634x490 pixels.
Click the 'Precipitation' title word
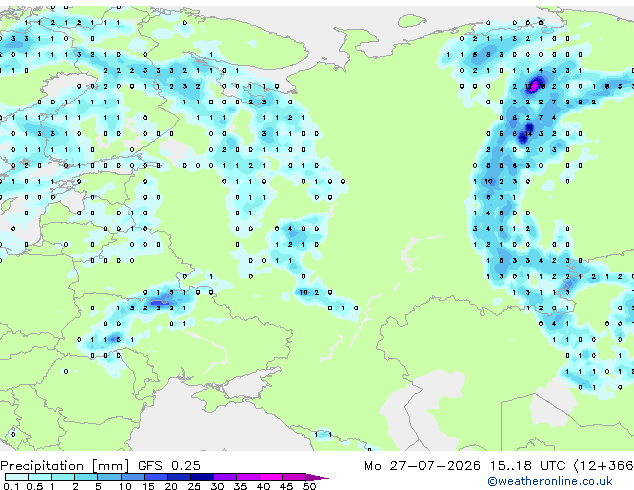click(42, 466)
